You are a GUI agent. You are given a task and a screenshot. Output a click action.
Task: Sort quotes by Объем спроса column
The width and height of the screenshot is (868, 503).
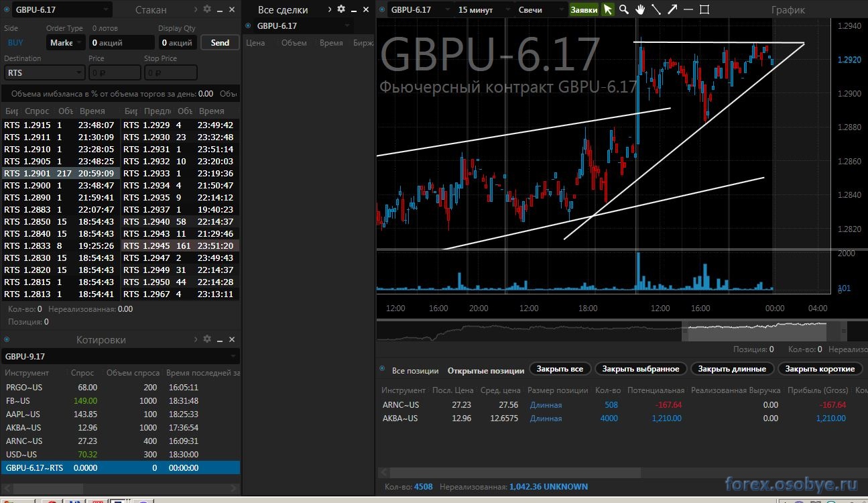pos(133,373)
